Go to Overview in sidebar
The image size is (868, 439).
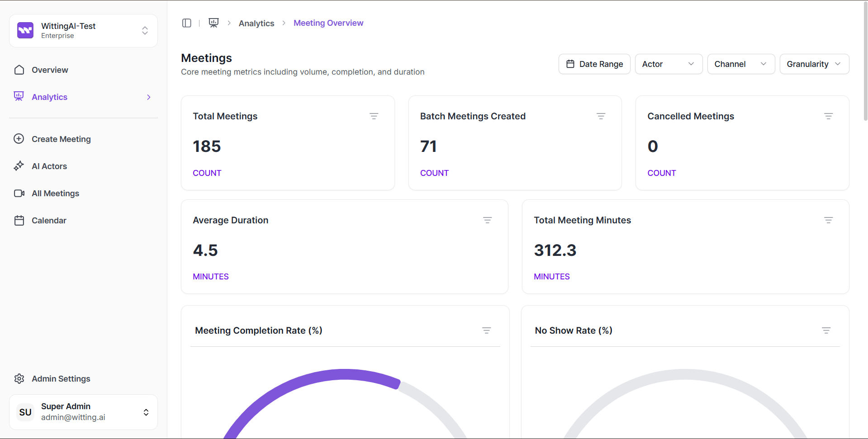[50, 70]
